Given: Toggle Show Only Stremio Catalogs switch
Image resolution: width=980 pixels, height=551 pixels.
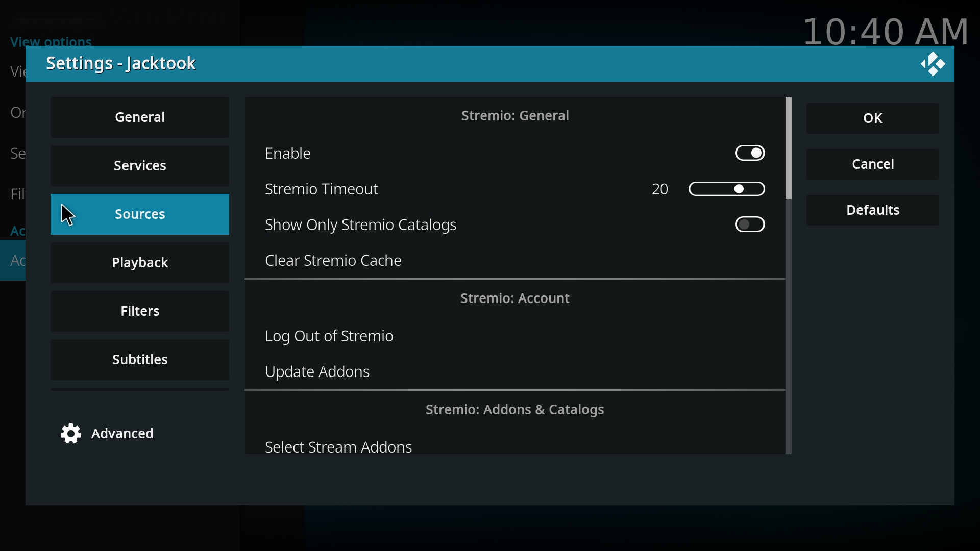Looking at the screenshot, I should click(750, 225).
